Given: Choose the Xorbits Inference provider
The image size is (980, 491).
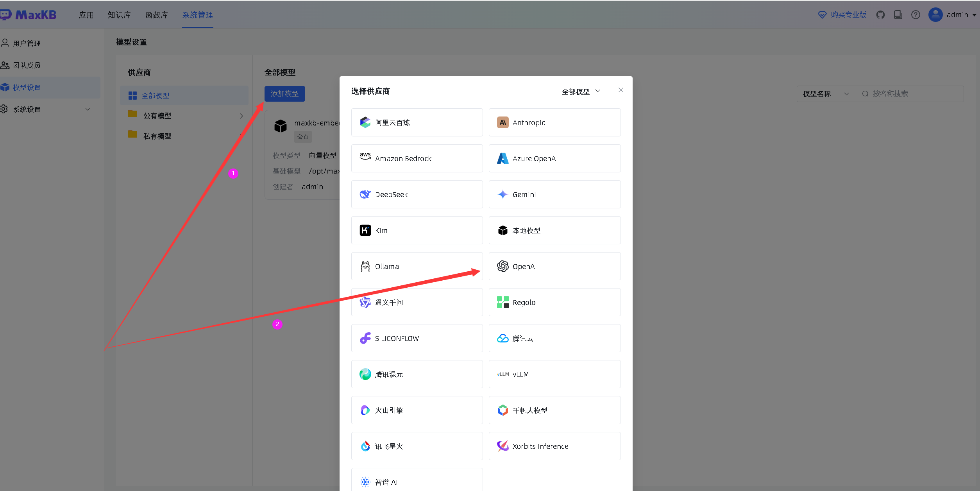Looking at the screenshot, I should point(554,446).
